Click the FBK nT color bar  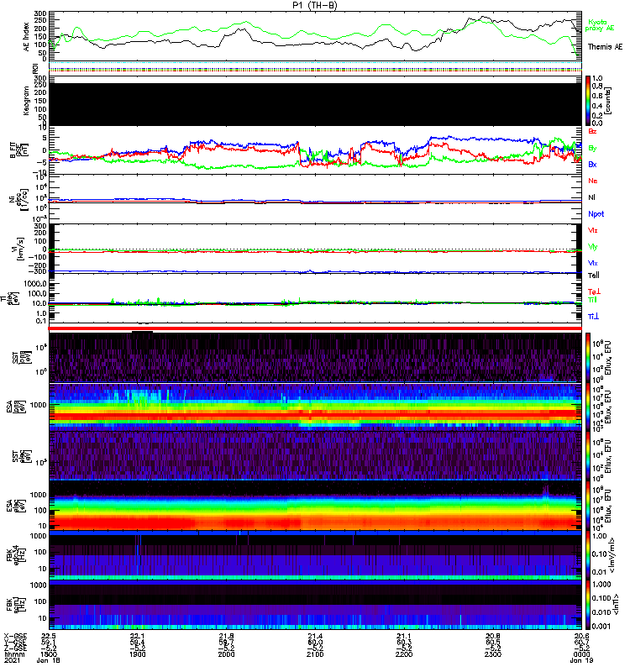tap(587, 604)
